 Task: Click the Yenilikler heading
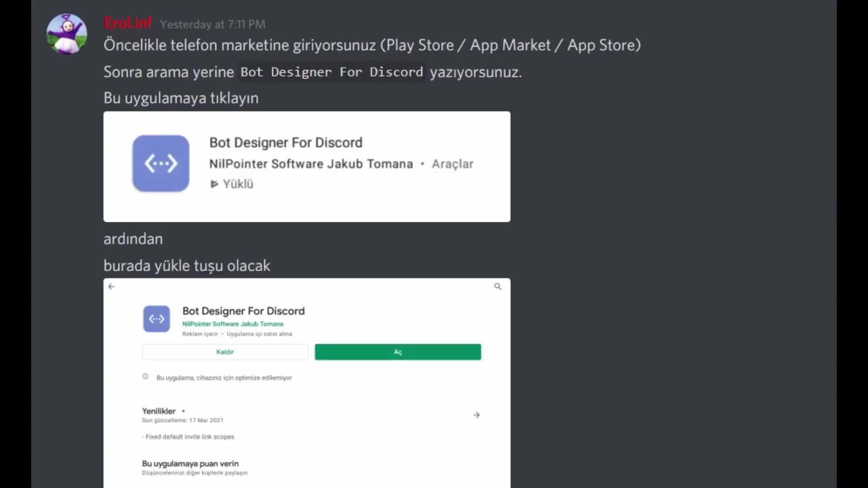click(x=159, y=411)
